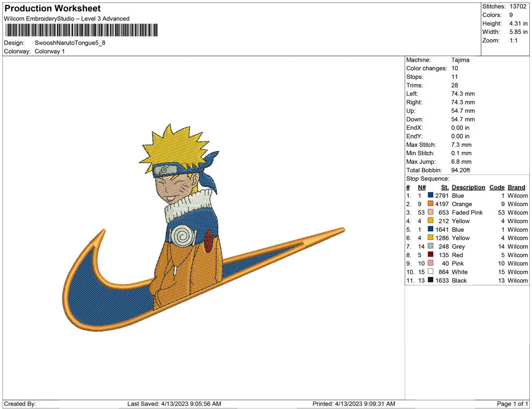The width and height of the screenshot is (532, 409).
Task: Click the stitch count "864"
Action: point(443,272)
